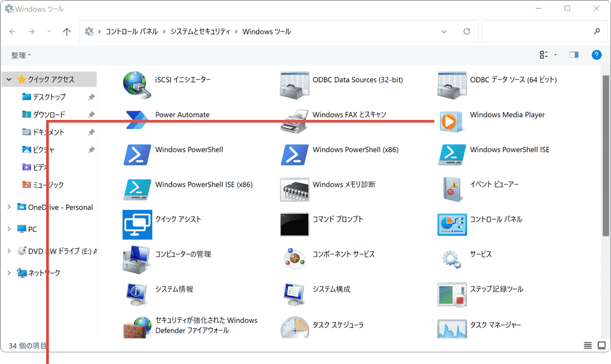Expand the ネットワーク tree node

click(x=8, y=272)
